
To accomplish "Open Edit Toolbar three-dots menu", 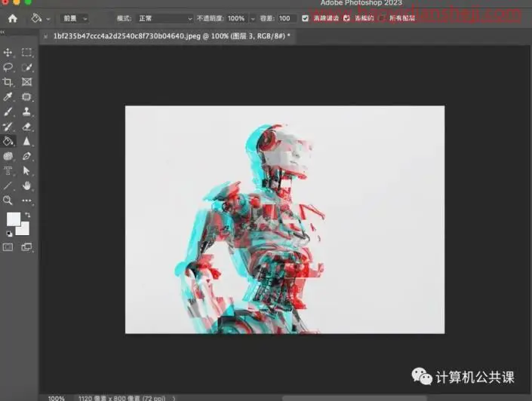I will pyautogui.click(x=26, y=200).
